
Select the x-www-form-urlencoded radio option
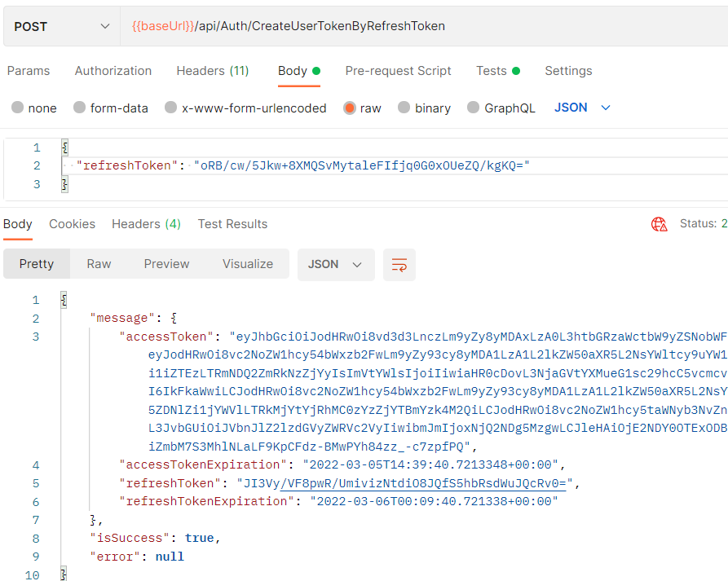click(x=171, y=108)
